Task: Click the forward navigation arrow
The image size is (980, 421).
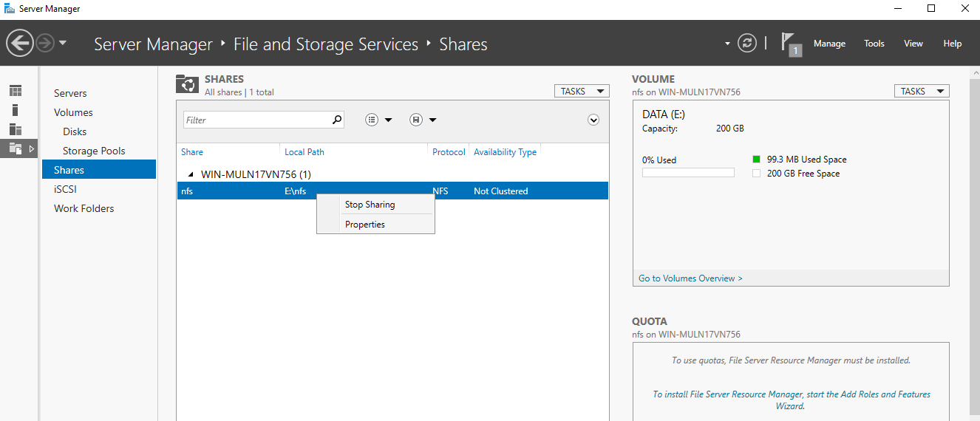Action: click(x=45, y=44)
